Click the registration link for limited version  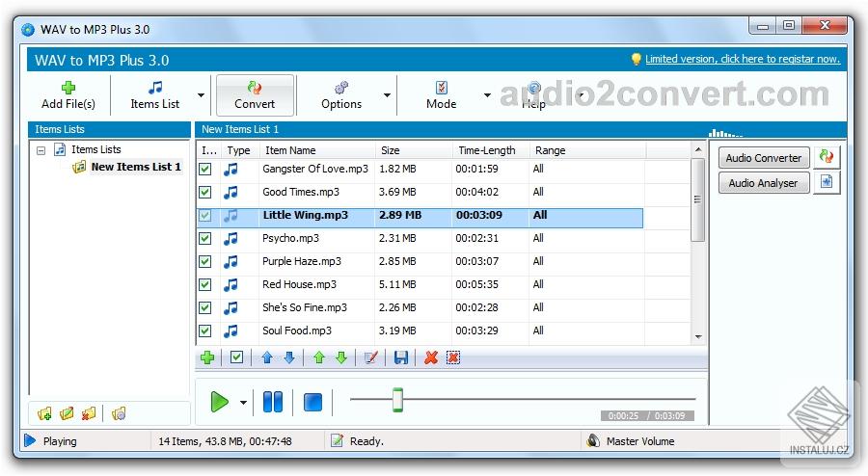[743, 59]
